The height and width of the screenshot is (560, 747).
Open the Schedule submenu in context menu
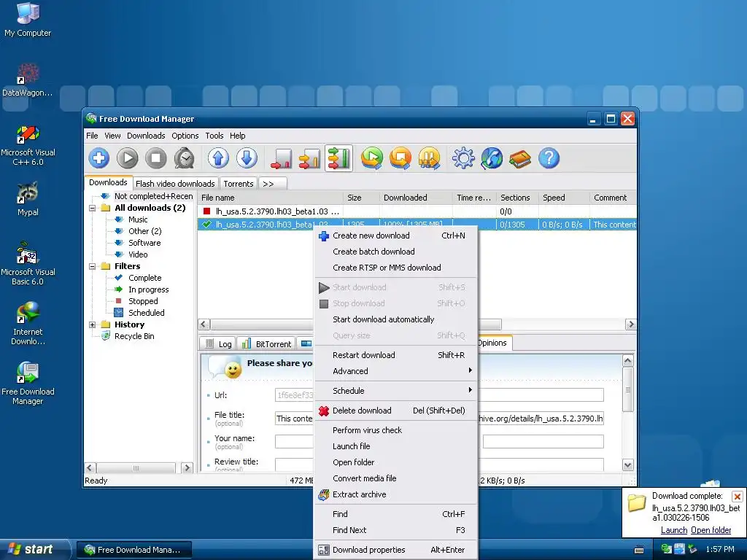click(395, 391)
